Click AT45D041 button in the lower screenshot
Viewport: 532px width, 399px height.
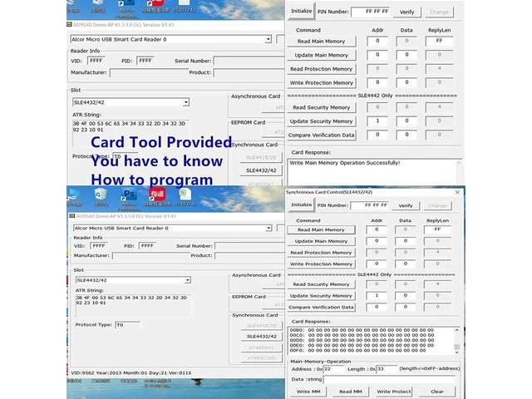(x=262, y=347)
